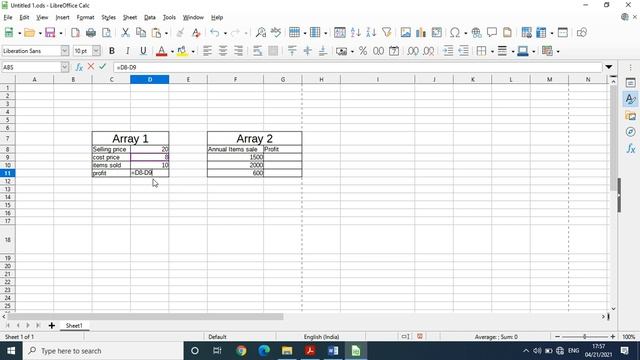Screen dimensions: 640x360
Task: Open the Font Name dropdown
Action: pyautogui.click(x=64, y=51)
